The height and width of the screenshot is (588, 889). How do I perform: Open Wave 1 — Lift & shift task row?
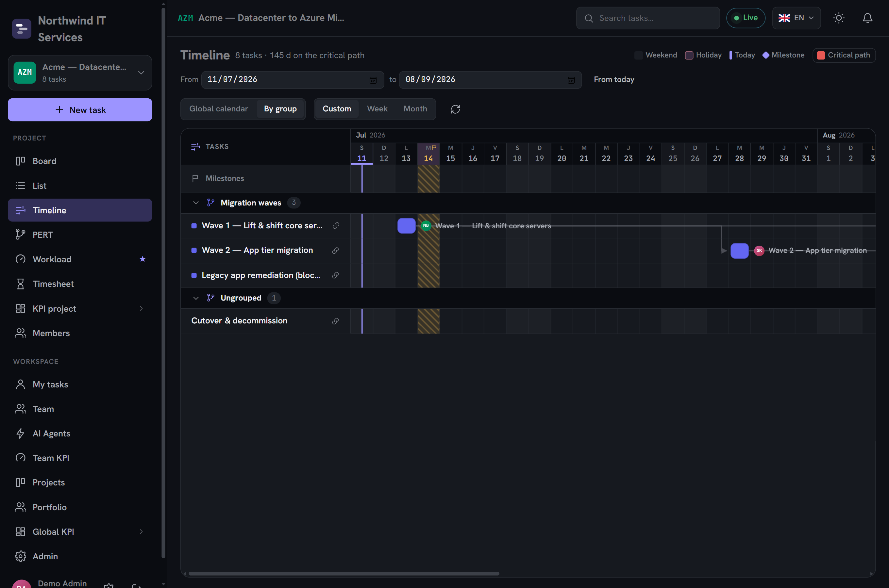[266, 226]
